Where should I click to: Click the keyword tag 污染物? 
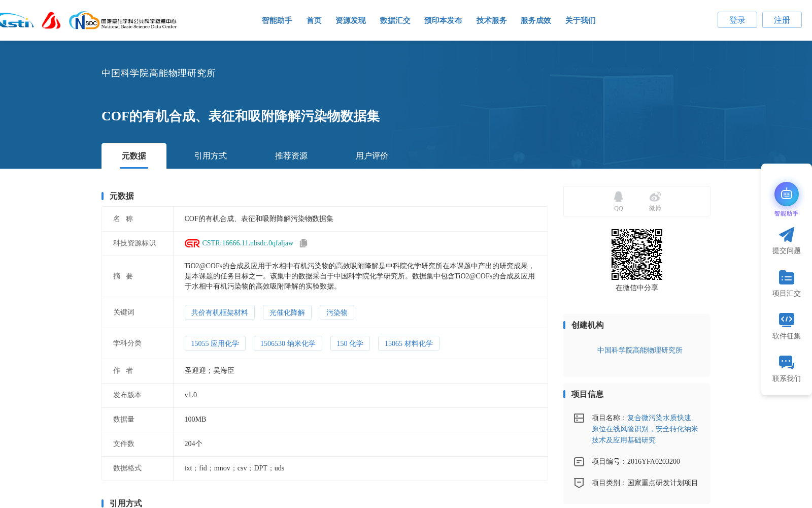click(x=337, y=312)
